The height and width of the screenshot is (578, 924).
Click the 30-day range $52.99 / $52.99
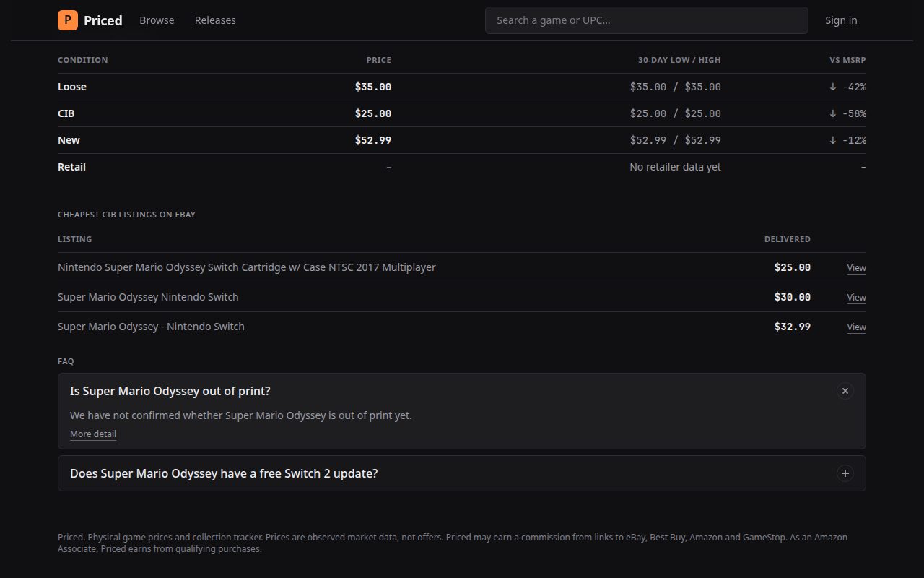pos(675,140)
